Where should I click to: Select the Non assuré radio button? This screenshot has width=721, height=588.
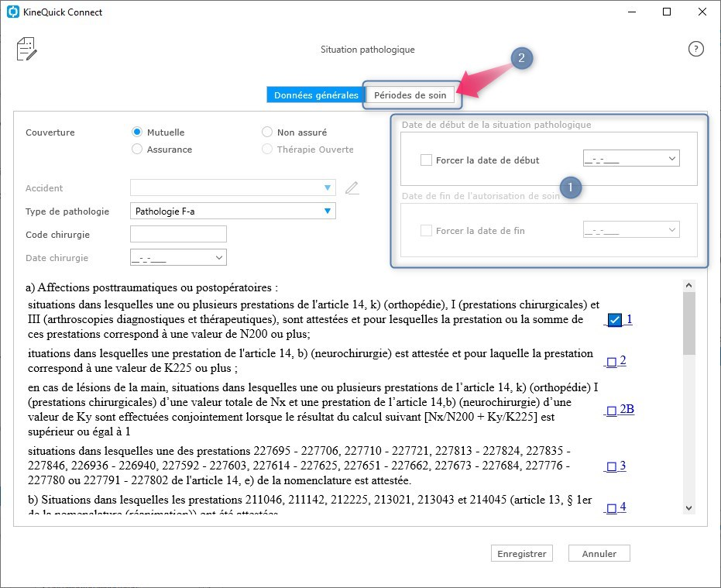click(267, 132)
